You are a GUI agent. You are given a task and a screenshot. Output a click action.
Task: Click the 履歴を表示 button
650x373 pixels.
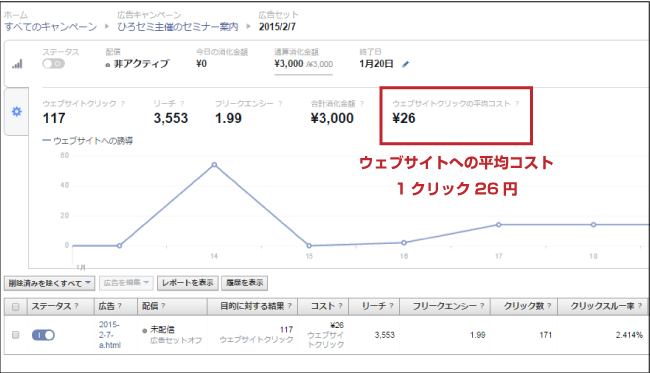245,283
